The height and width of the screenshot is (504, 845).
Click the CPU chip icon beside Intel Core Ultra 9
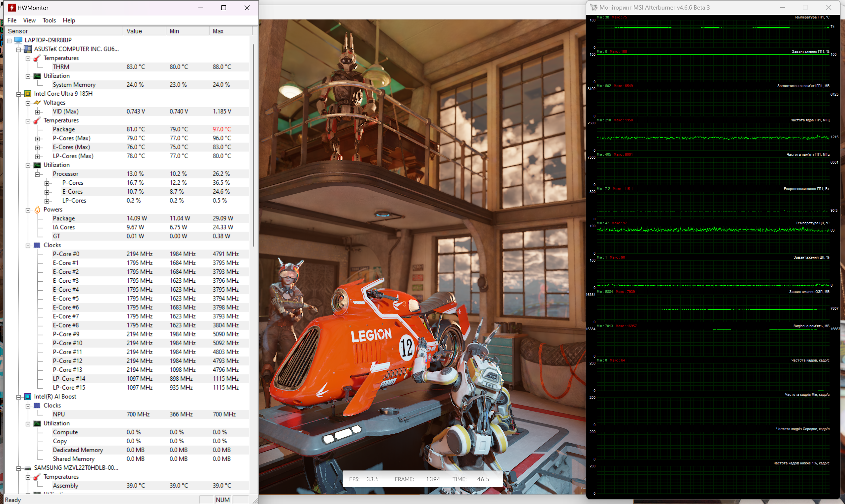coord(28,93)
